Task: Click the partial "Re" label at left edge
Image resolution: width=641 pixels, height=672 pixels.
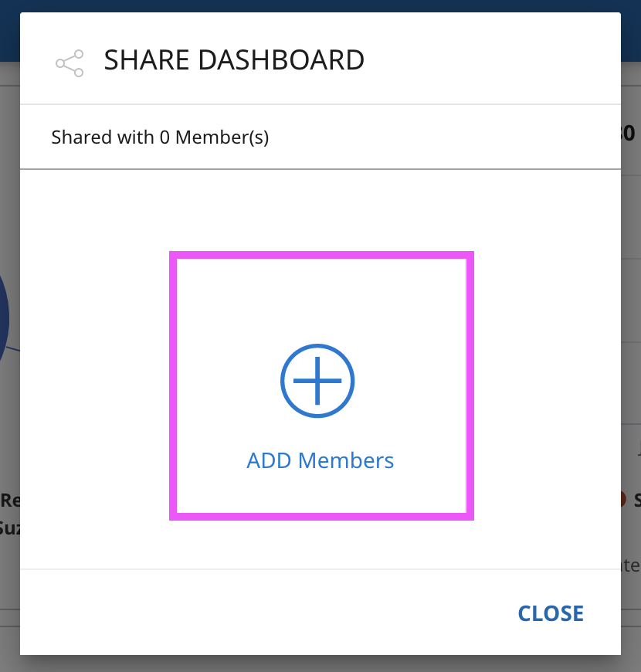Action: (x=9, y=501)
